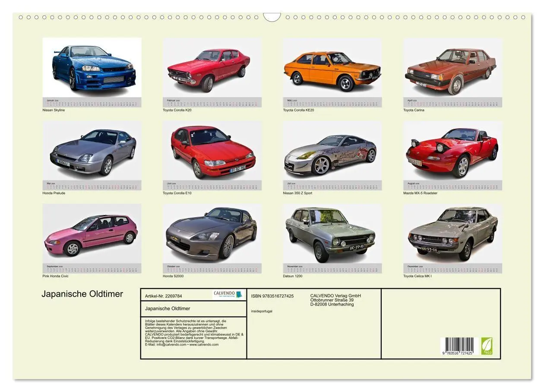Click the blue Nissan Skyline photo
544x392 pixels.
[92, 67]
